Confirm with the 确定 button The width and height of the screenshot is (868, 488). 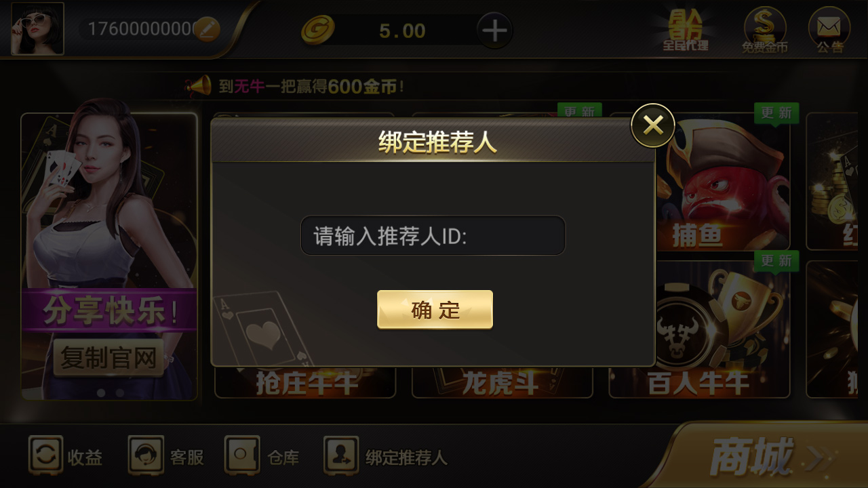pos(435,310)
